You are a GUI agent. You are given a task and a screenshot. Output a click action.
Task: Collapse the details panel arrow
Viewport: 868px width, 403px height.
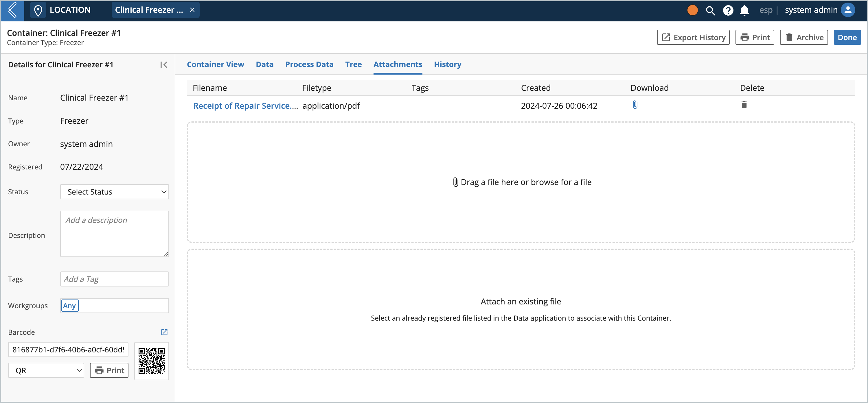click(x=164, y=65)
